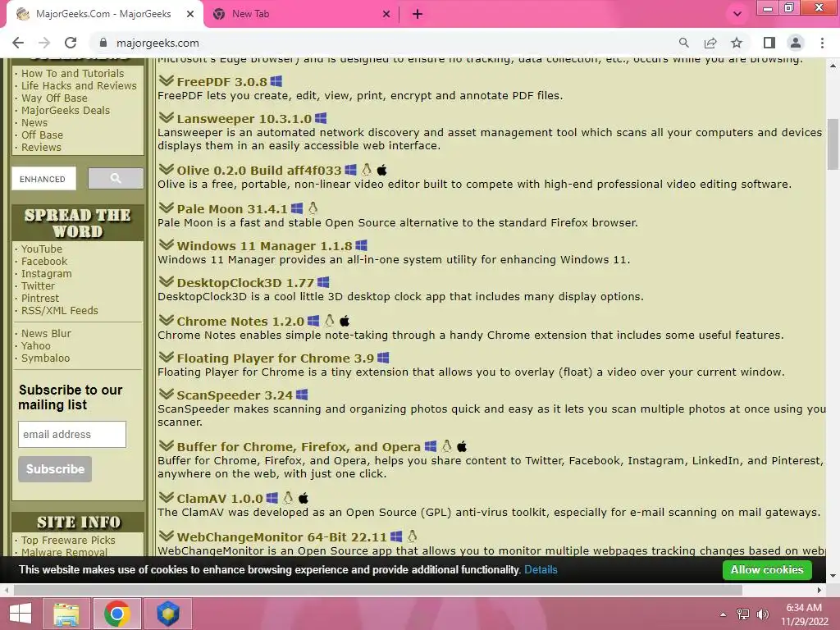This screenshot has width=840, height=630.
Task: Click the share page icon
Action: [x=710, y=43]
